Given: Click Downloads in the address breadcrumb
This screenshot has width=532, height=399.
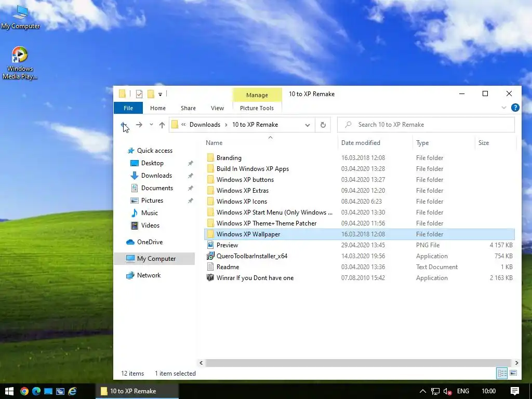Looking at the screenshot, I should [x=205, y=125].
